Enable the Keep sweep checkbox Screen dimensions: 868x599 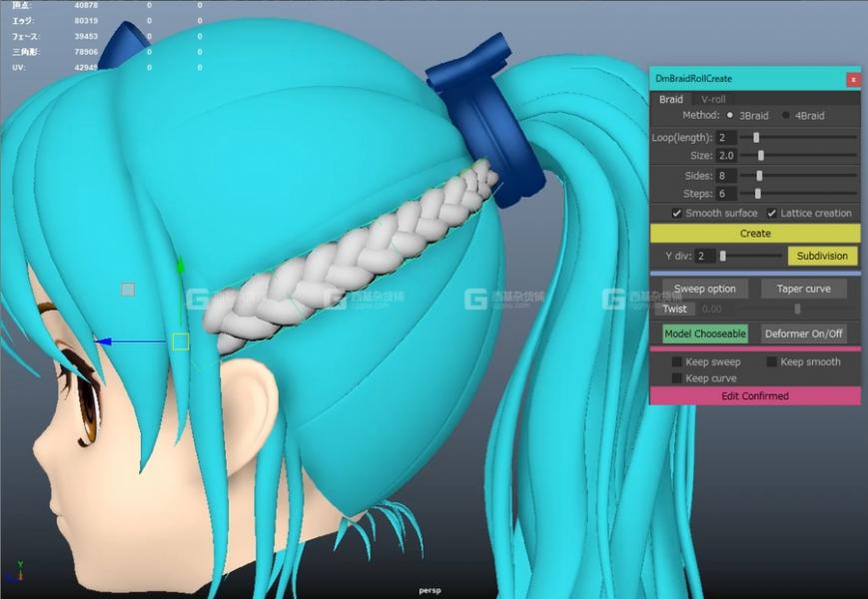point(676,361)
